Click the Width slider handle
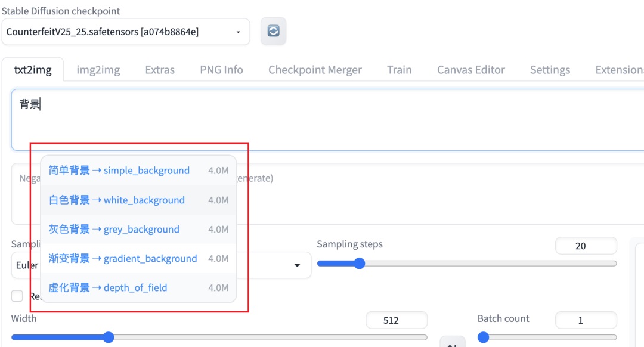 [x=109, y=337]
